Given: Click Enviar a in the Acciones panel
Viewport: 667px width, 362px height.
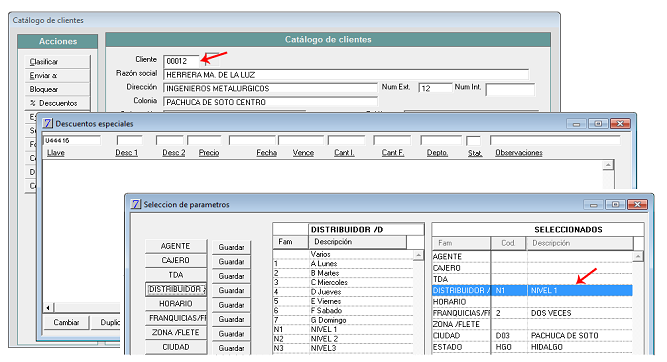Looking at the screenshot, I should point(57,75).
